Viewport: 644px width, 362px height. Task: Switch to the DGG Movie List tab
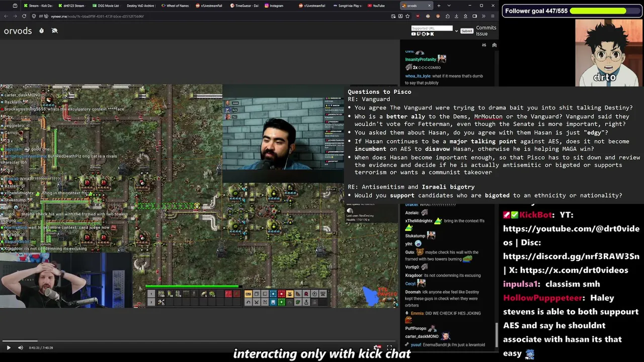pos(107,6)
